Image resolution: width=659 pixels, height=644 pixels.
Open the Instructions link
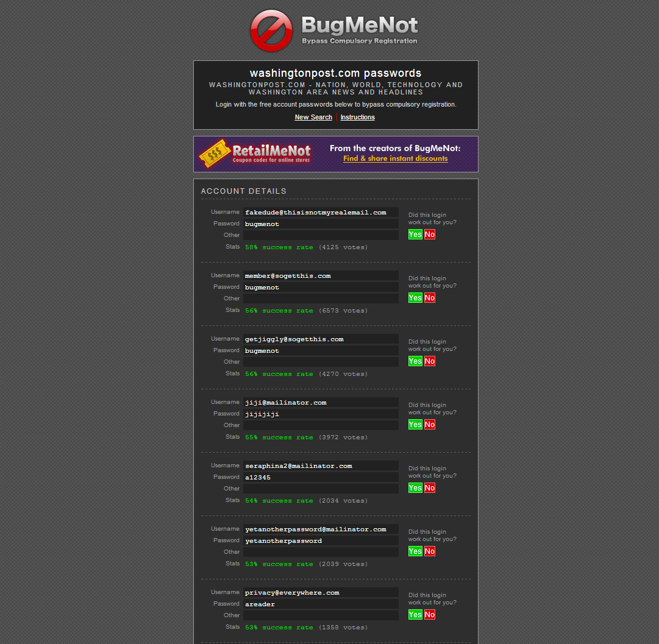pyautogui.click(x=357, y=117)
